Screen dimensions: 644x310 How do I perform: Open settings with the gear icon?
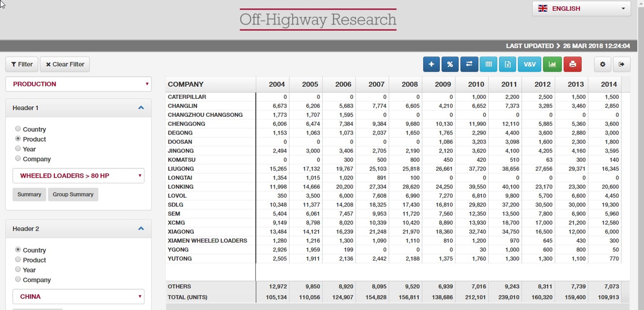(x=602, y=64)
